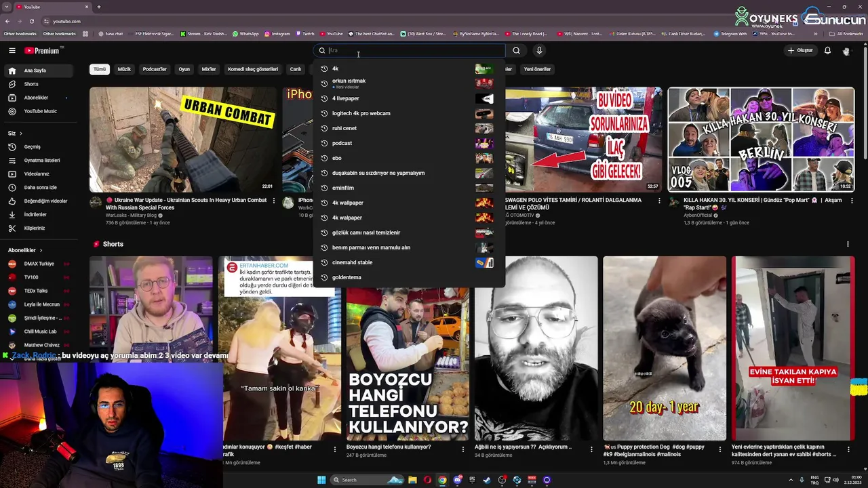The width and height of the screenshot is (868, 488).
Task: Select the Mix'ler filter chip
Action: [x=209, y=69]
